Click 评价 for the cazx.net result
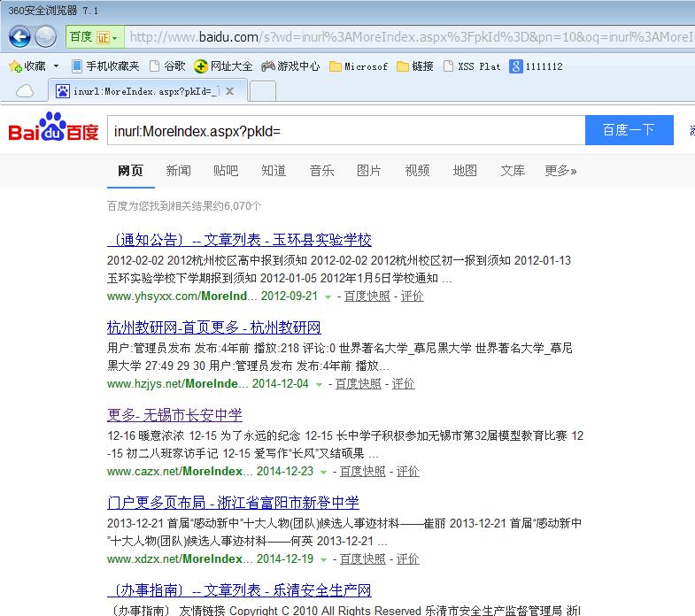This screenshot has width=695, height=616. (x=408, y=471)
